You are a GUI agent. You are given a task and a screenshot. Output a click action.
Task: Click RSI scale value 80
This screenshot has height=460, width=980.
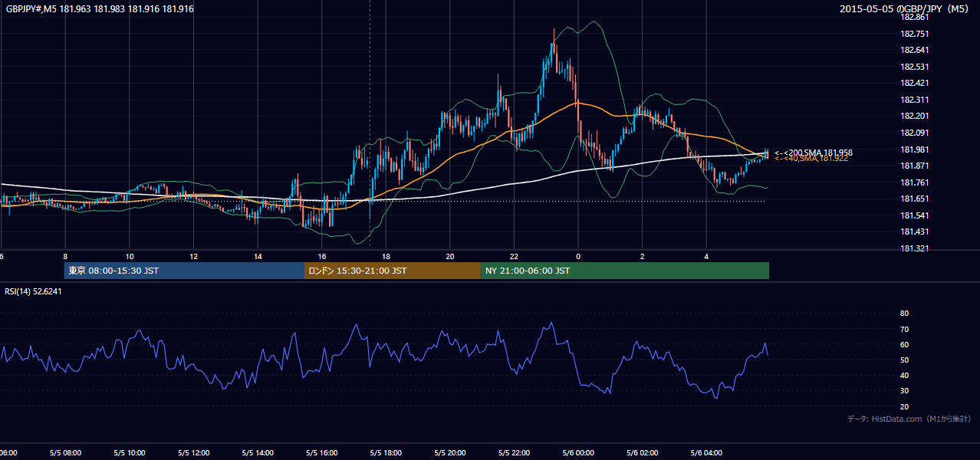[x=904, y=314]
